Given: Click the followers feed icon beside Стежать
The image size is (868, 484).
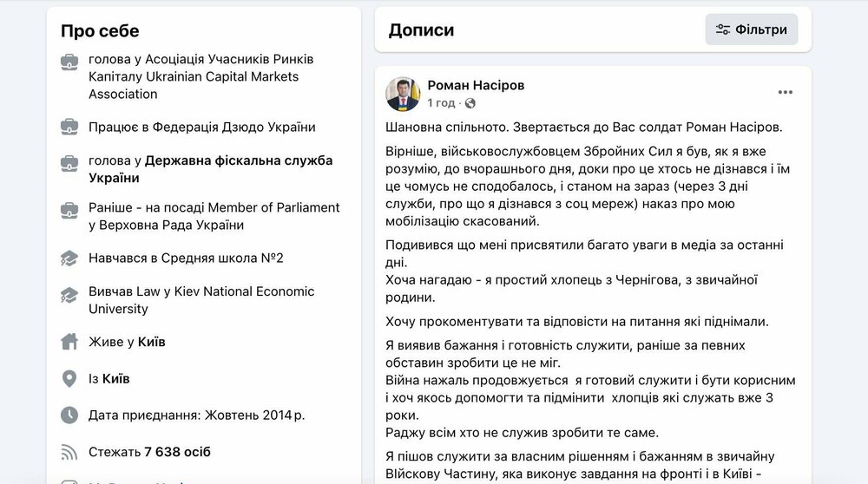Looking at the screenshot, I should point(69,452).
